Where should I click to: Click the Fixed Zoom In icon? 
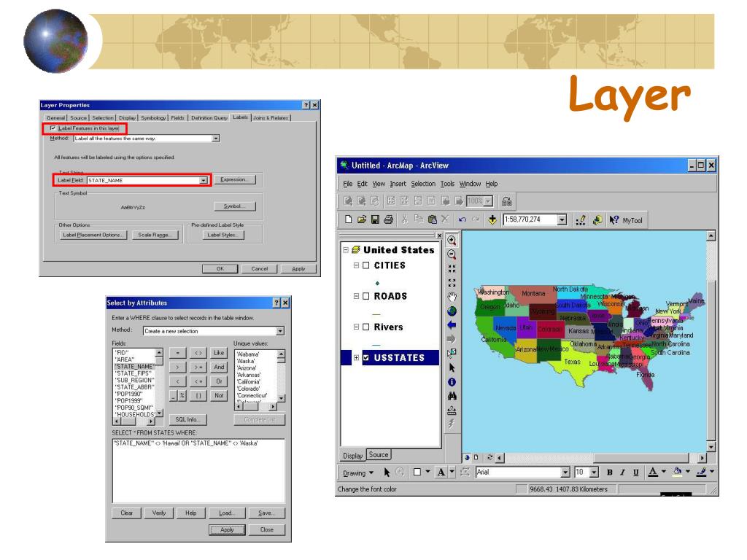pyautogui.click(x=452, y=269)
